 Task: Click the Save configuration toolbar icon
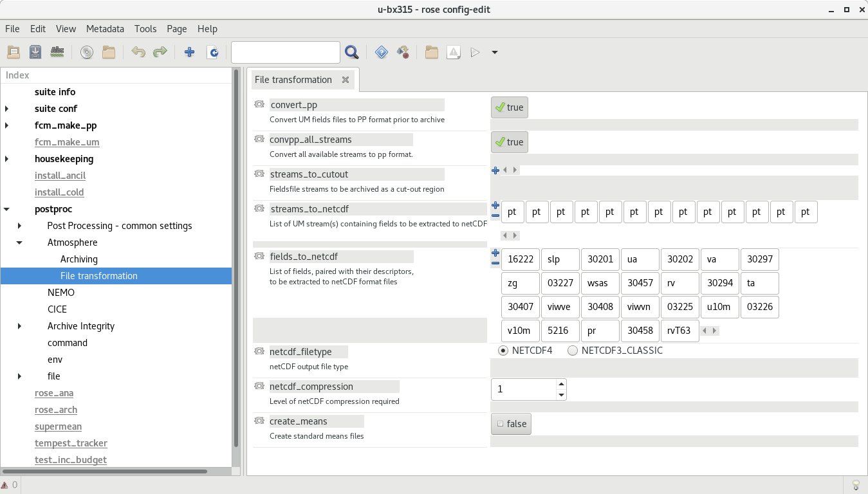(x=35, y=52)
